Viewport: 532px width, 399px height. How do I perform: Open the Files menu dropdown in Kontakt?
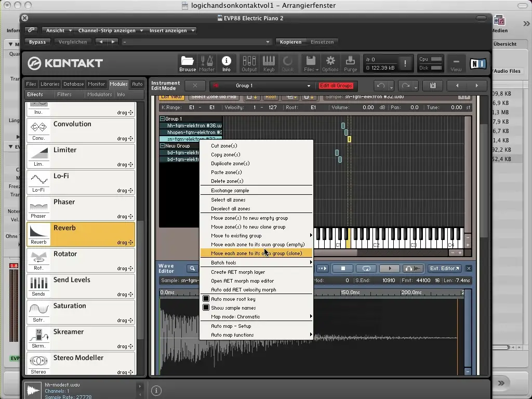click(x=311, y=63)
